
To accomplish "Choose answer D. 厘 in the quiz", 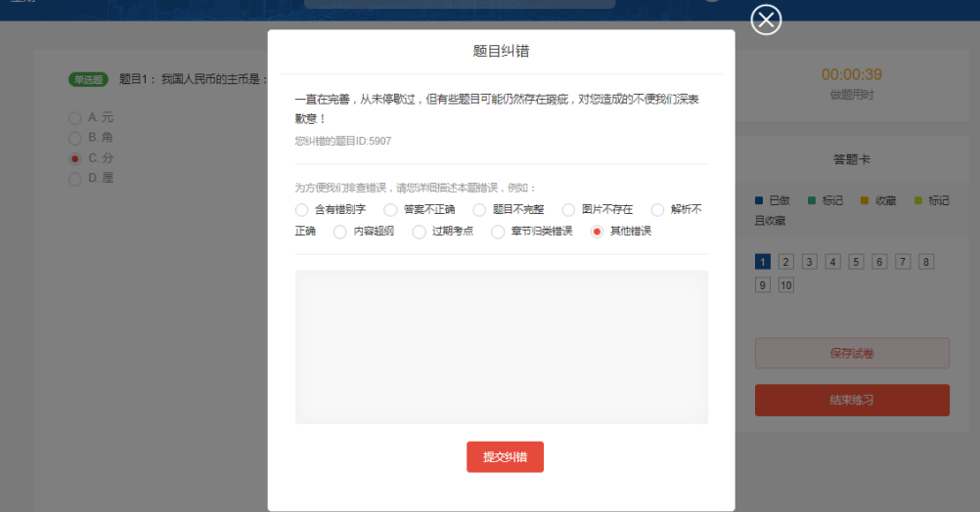I will tap(75, 179).
